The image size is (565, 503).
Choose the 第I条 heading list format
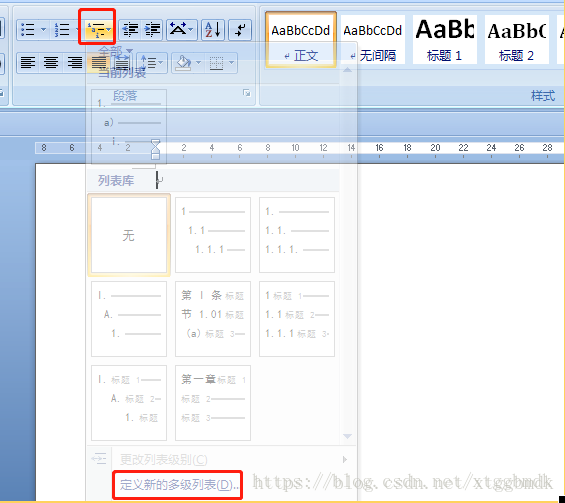coord(213,319)
